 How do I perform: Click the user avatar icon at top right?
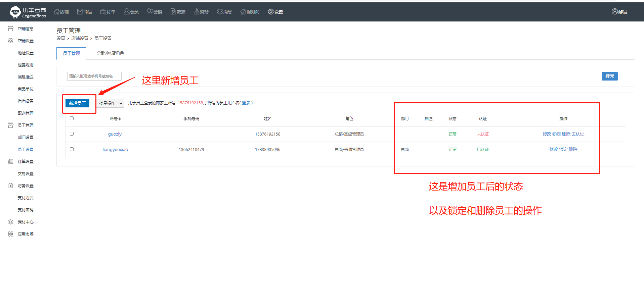click(x=614, y=12)
